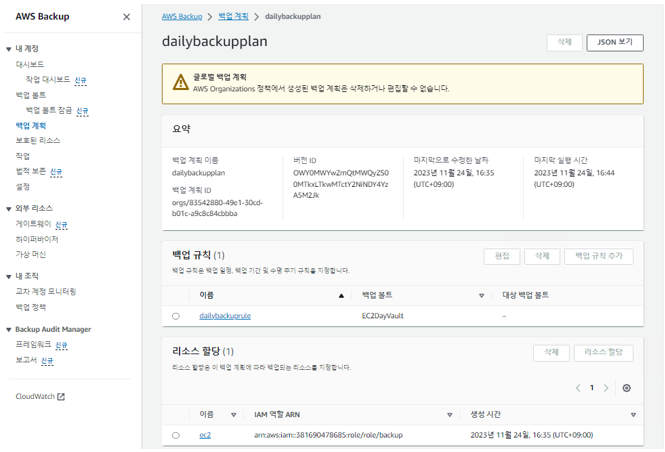This screenshot has height=452, width=665.
Task: Open 설정 in the sidebar
Action: [x=22, y=187]
